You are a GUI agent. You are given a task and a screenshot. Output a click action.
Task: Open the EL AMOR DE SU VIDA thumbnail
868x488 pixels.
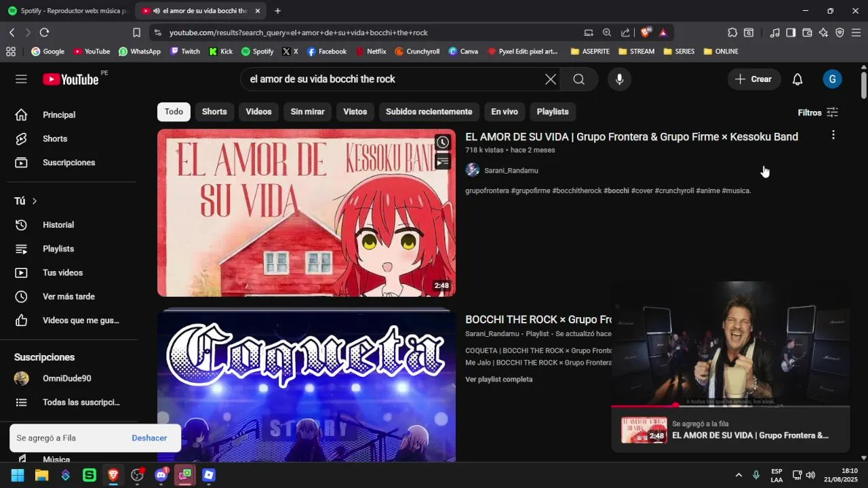[x=307, y=213]
